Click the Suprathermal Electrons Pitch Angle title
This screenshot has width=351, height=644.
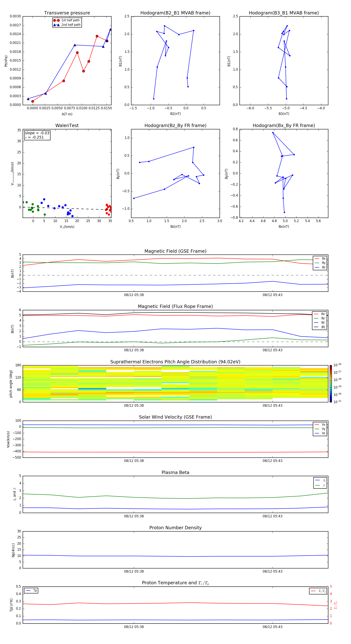175,362
